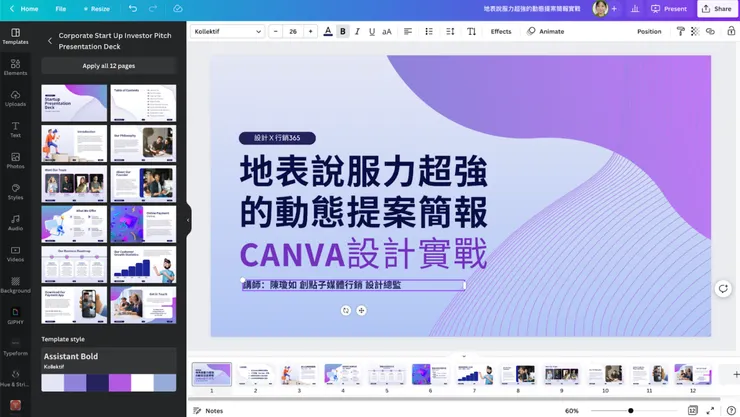Viewport: 740px width, 417px height.
Task: Add a new page with plus button
Action: click(x=735, y=375)
